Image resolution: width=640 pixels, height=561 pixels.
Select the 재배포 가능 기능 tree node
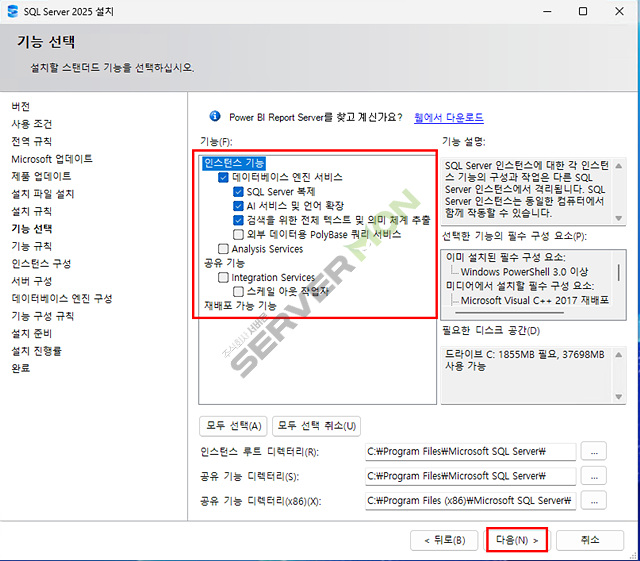[x=240, y=306]
